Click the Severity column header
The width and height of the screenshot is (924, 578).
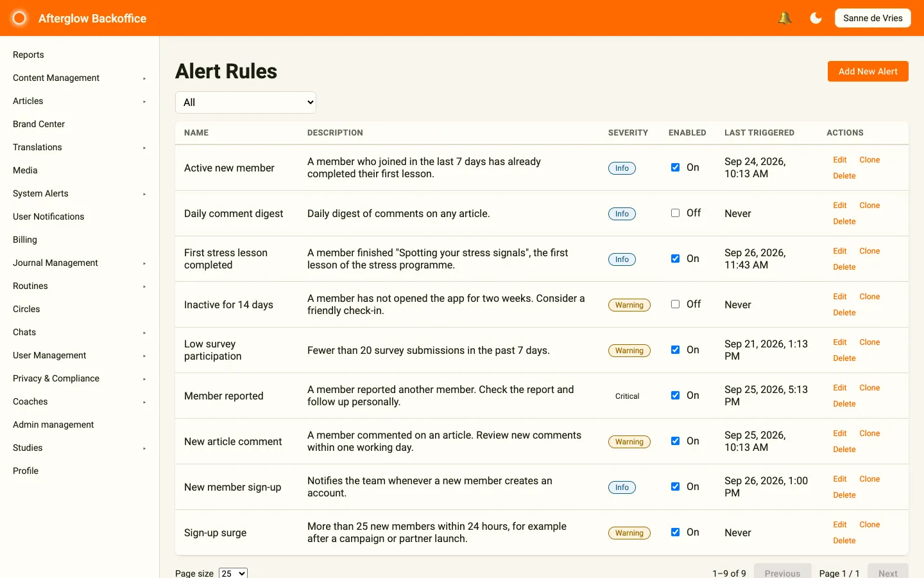628,133
